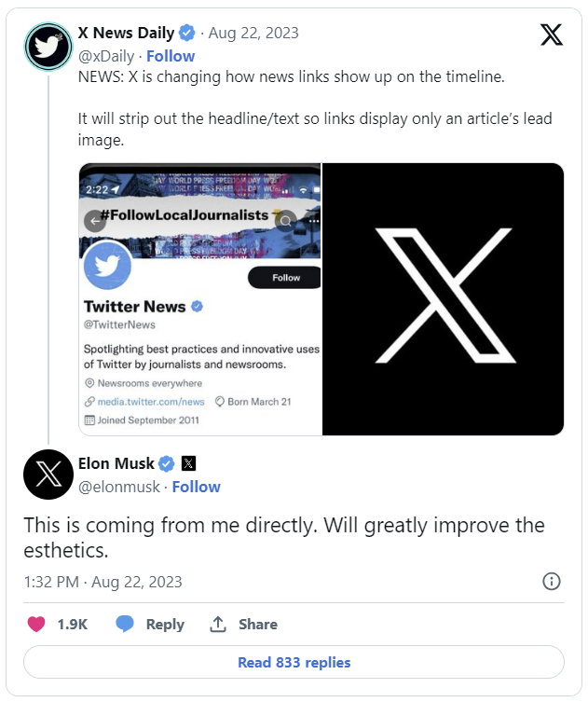The height and width of the screenshot is (702, 588).
Task: Click the 1:32 PM · Aug 22, 2023 timestamp
Action: point(103,582)
